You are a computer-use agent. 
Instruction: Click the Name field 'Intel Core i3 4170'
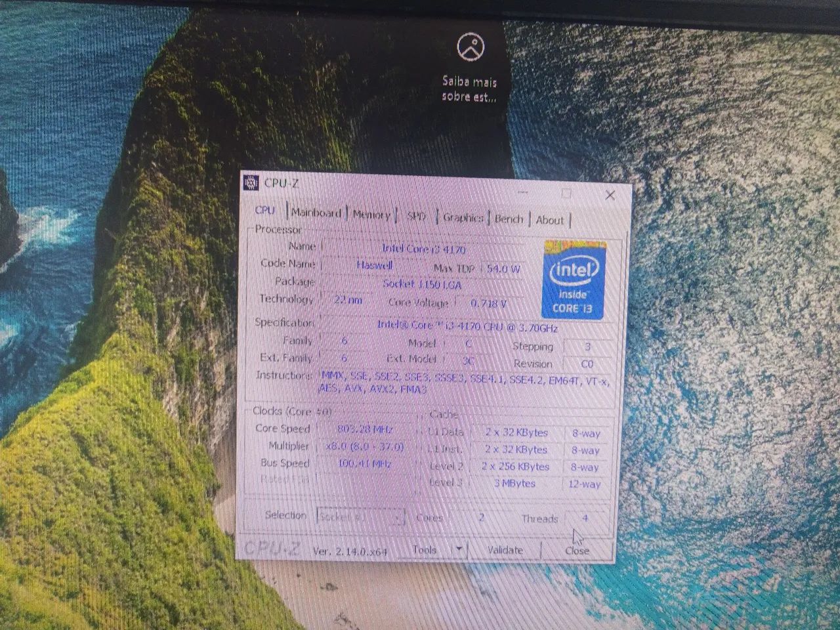pos(423,249)
